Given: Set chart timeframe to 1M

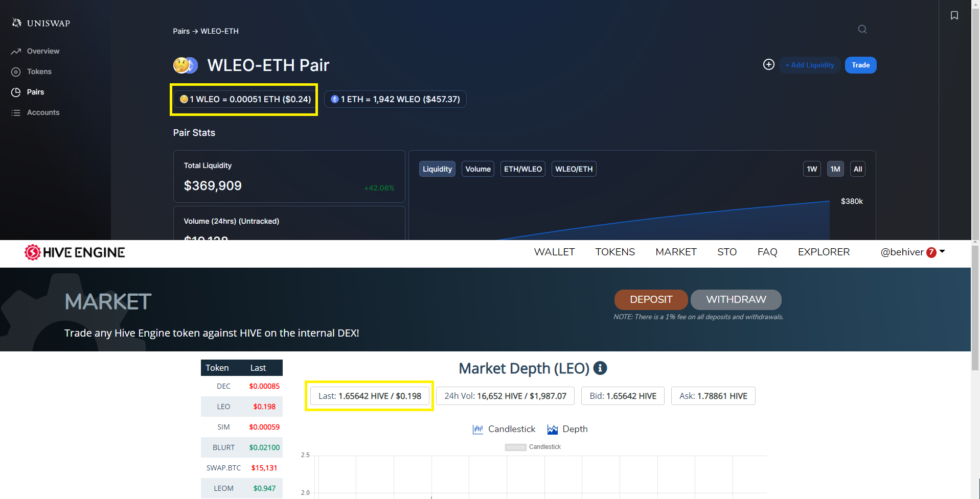Looking at the screenshot, I should tap(835, 169).
